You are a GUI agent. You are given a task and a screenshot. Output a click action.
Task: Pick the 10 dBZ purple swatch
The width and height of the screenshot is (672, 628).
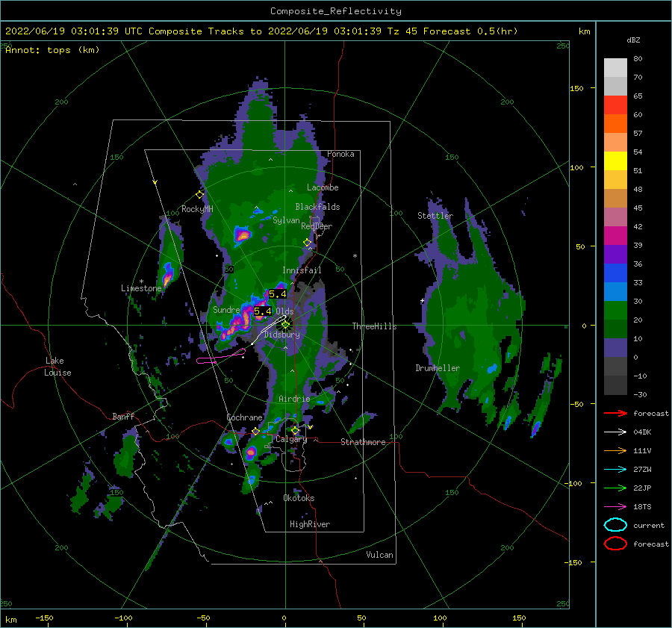click(x=615, y=348)
